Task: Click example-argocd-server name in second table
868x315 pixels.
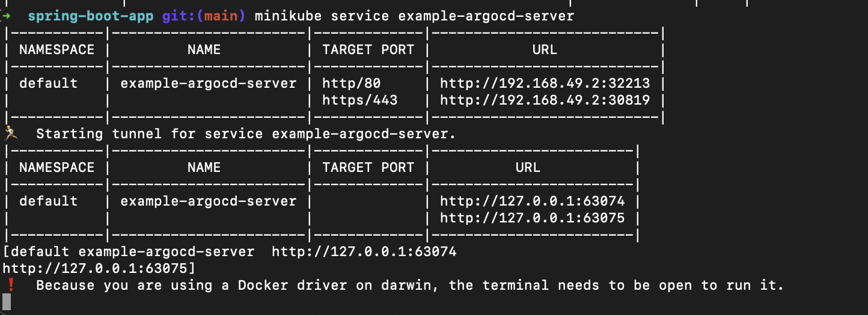Action: coord(209,201)
